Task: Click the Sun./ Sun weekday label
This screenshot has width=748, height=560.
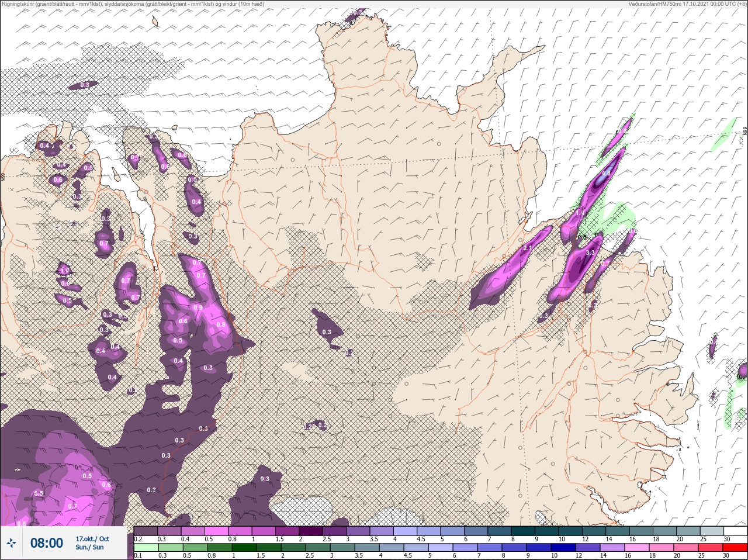Action: coord(89,547)
